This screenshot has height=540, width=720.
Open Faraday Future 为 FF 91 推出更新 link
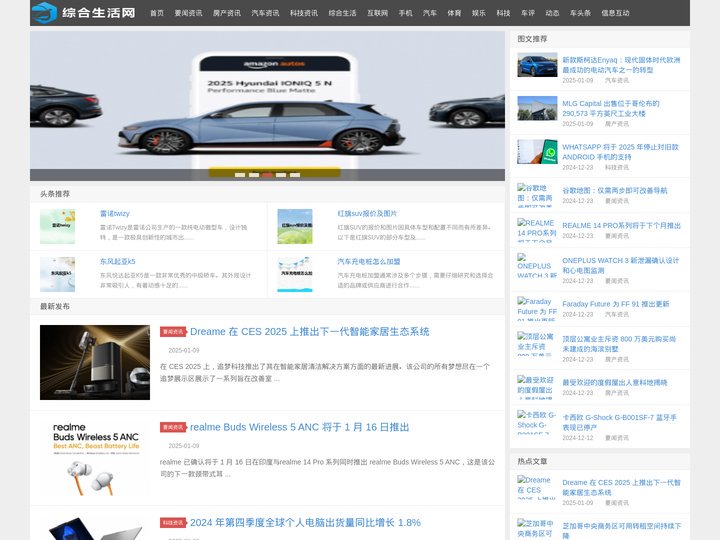coord(615,304)
